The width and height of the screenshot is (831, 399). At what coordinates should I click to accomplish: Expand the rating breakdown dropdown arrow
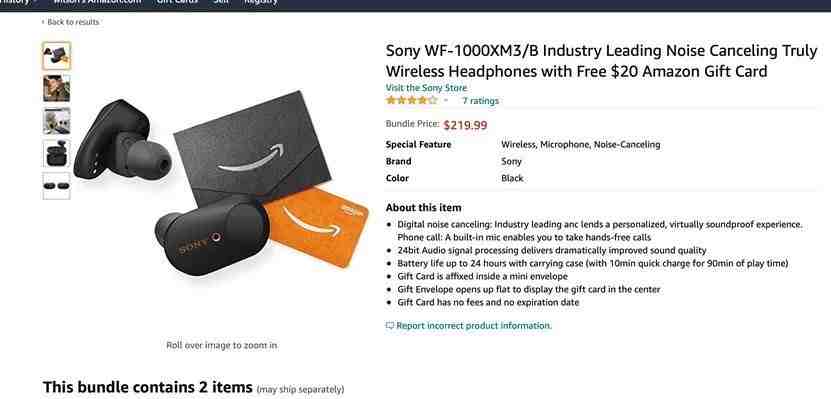click(446, 101)
